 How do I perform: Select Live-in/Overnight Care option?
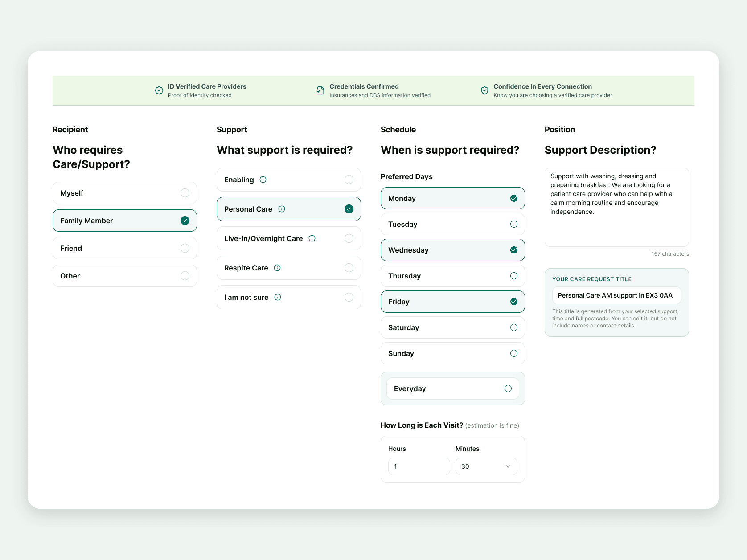pos(289,238)
